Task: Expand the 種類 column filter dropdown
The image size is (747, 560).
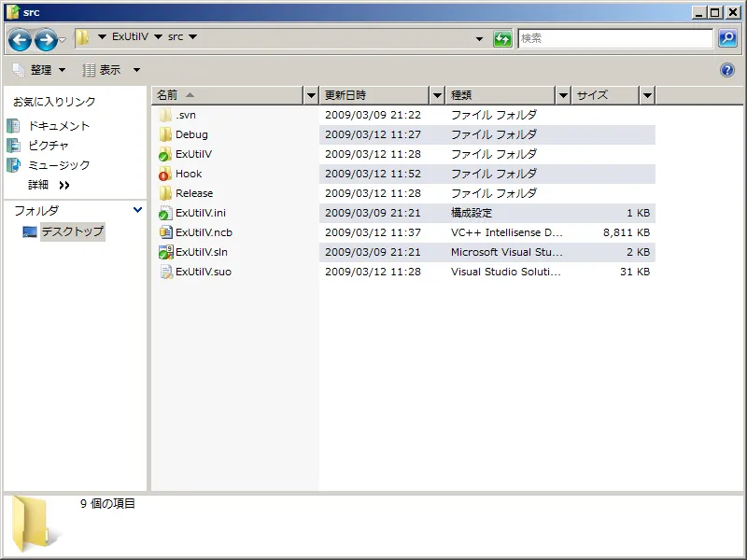Action: click(x=562, y=95)
